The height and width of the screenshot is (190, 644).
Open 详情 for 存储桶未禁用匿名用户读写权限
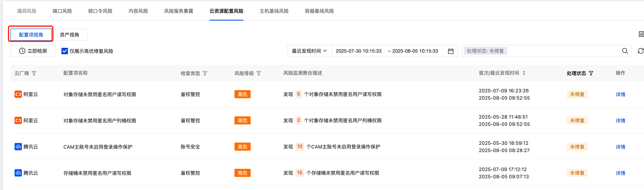[620, 173]
